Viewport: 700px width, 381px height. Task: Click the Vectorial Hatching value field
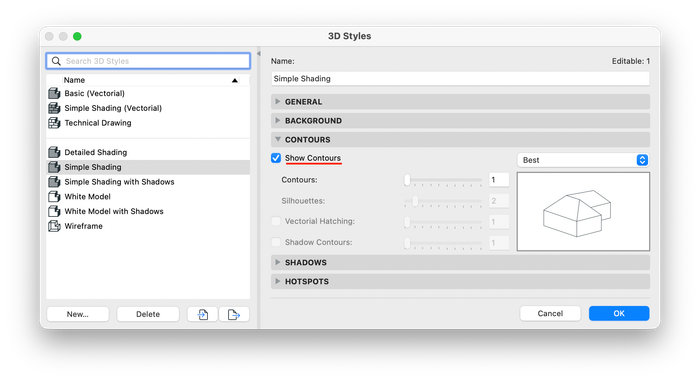[x=499, y=222]
